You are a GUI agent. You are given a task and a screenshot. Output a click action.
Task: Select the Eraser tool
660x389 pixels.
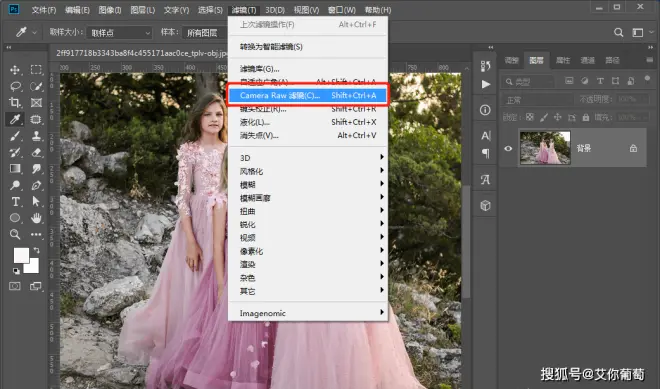[x=36, y=152]
